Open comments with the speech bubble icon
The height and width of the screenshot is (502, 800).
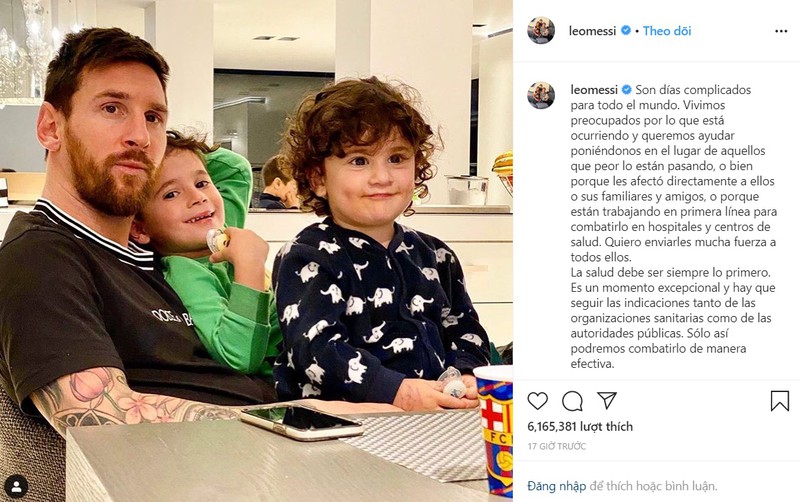pos(572,401)
